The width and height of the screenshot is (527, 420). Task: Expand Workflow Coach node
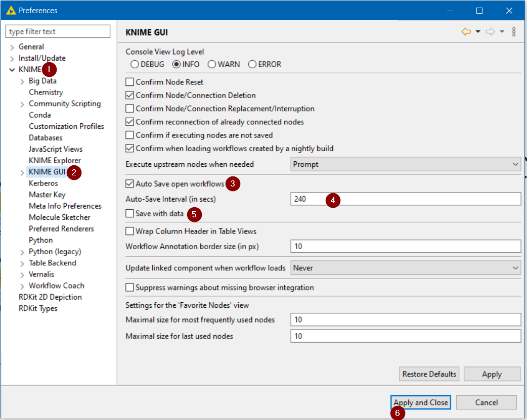[x=22, y=286]
